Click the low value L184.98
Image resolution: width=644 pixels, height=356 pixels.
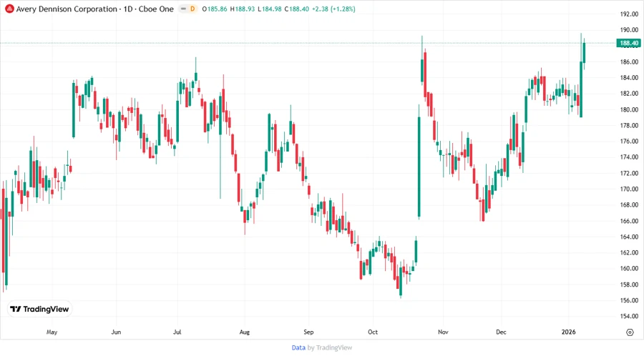[x=270, y=9]
